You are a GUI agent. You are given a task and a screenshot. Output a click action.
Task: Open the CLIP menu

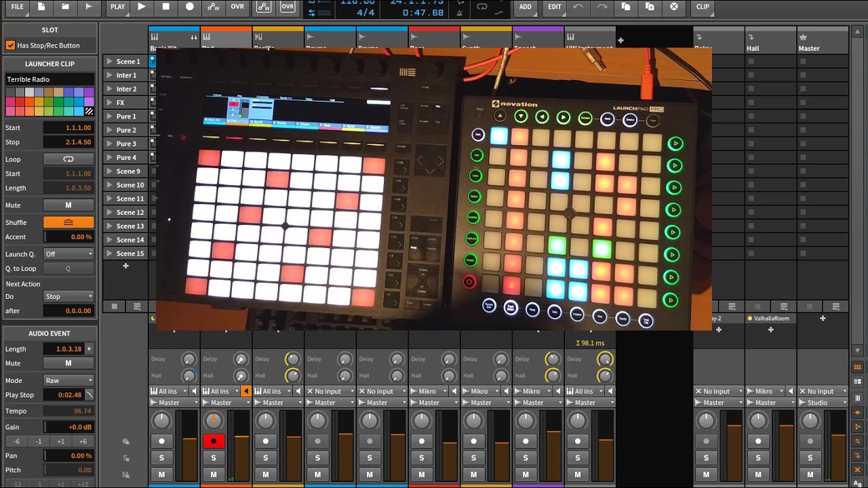pos(703,7)
